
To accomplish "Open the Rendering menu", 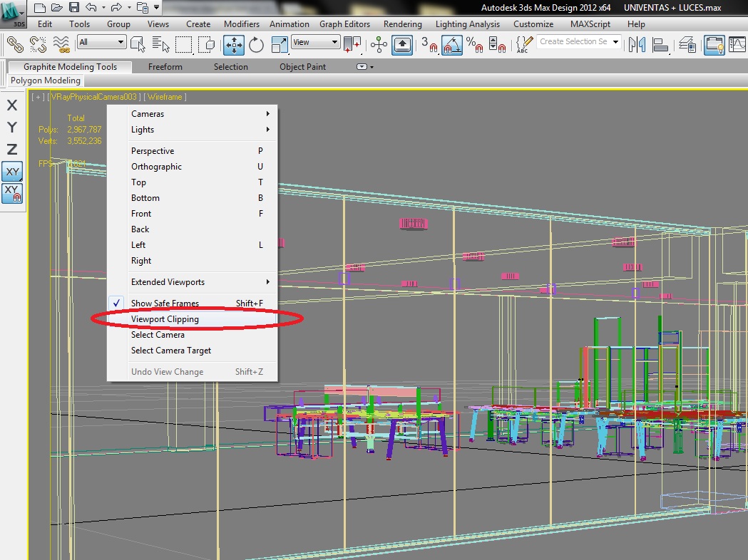I will pos(403,24).
